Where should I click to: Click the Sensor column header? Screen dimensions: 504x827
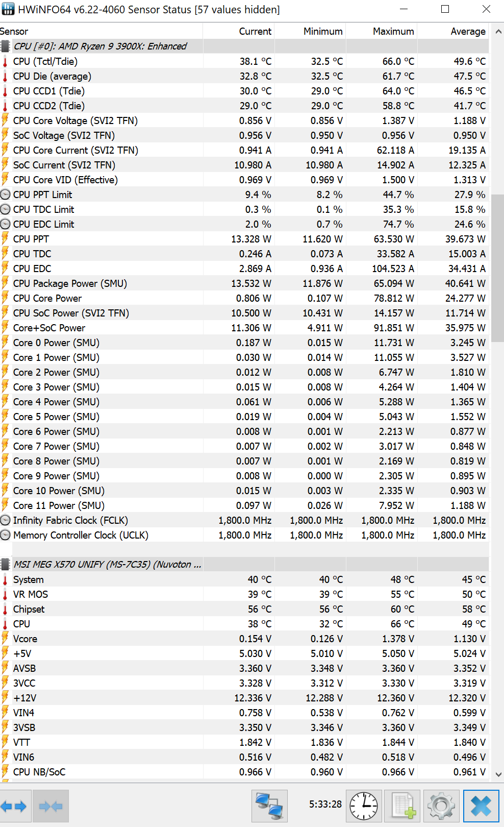[101, 31]
